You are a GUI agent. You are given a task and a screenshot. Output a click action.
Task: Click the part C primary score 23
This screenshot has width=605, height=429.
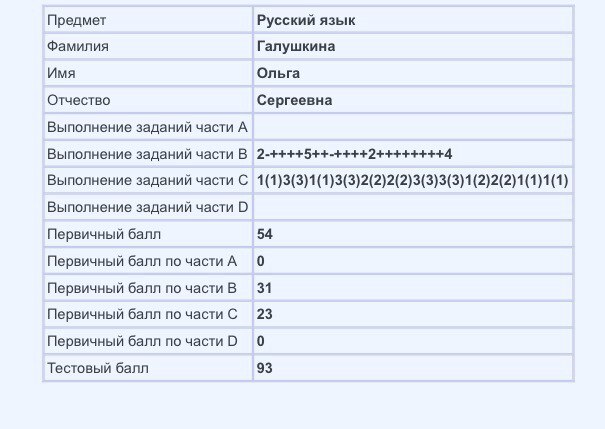click(x=265, y=314)
